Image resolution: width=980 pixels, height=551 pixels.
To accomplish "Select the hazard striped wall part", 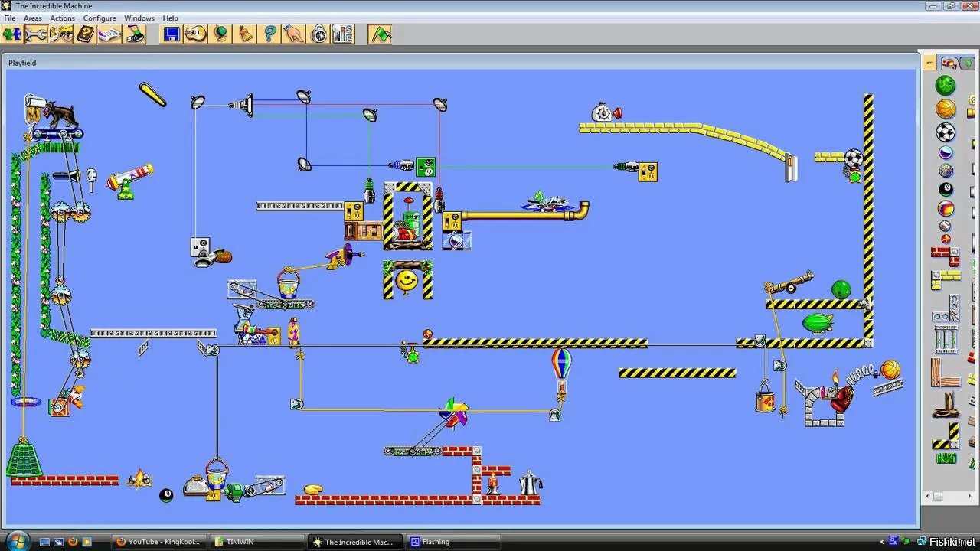I will [946, 435].
